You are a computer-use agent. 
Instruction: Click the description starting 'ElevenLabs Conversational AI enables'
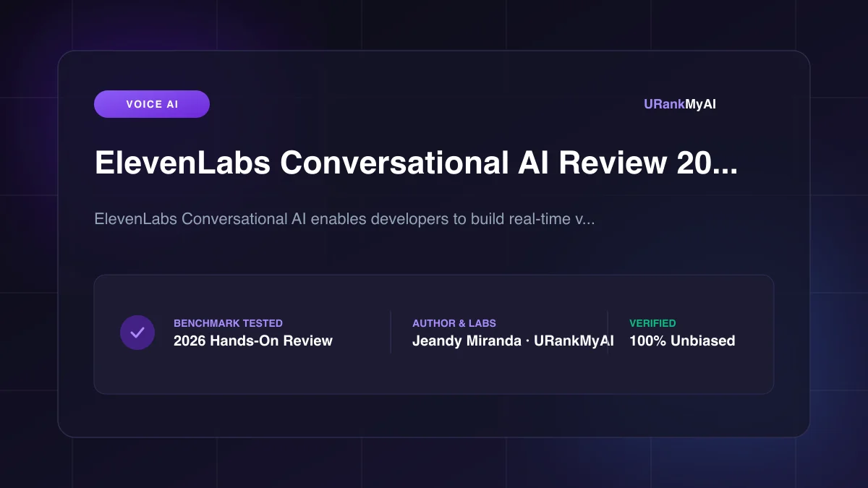click(345, 218)
